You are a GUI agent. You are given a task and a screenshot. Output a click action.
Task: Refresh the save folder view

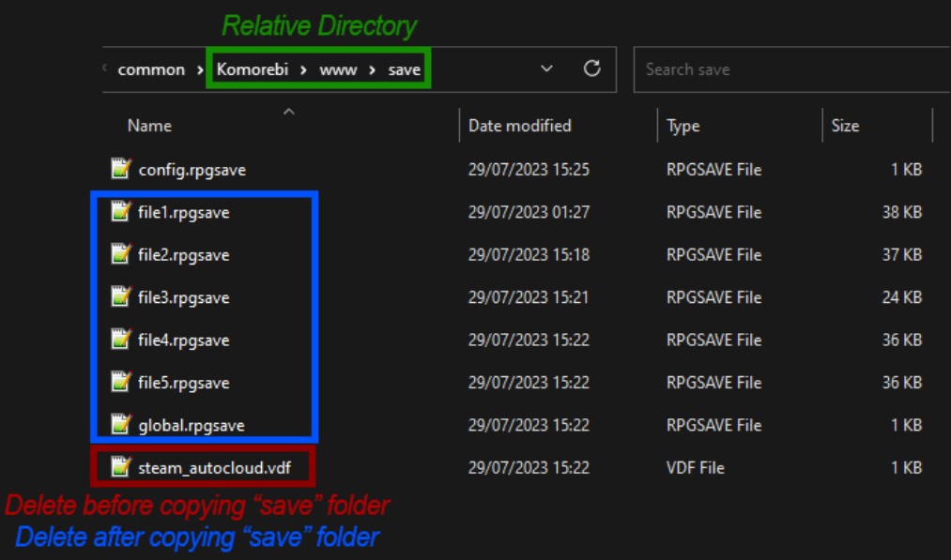click(591, 69)
